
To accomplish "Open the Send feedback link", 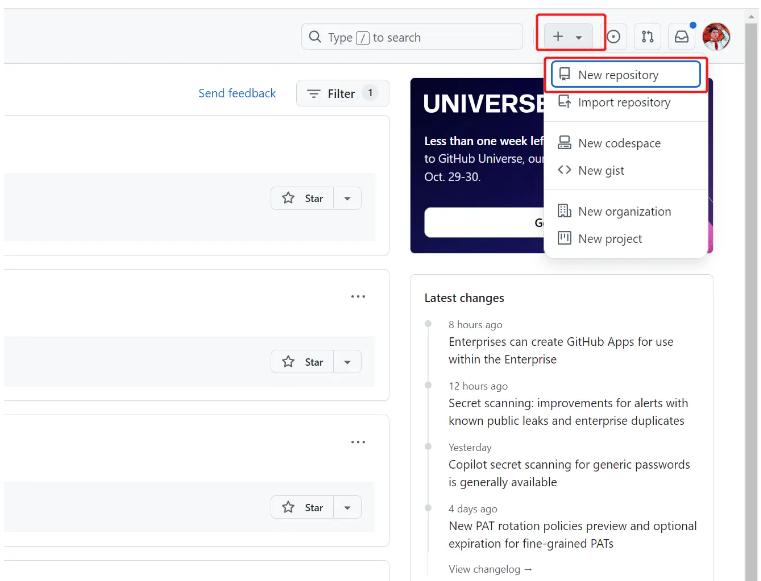I will (237, 93).
